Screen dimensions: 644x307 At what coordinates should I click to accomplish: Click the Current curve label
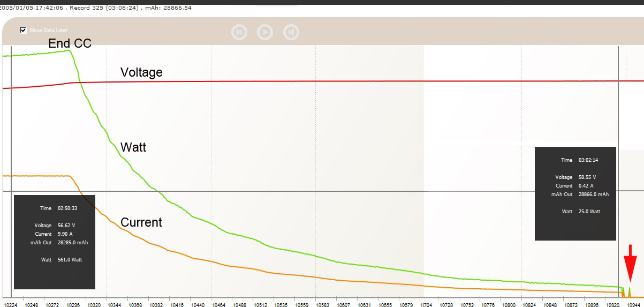(x=141, y=222)
